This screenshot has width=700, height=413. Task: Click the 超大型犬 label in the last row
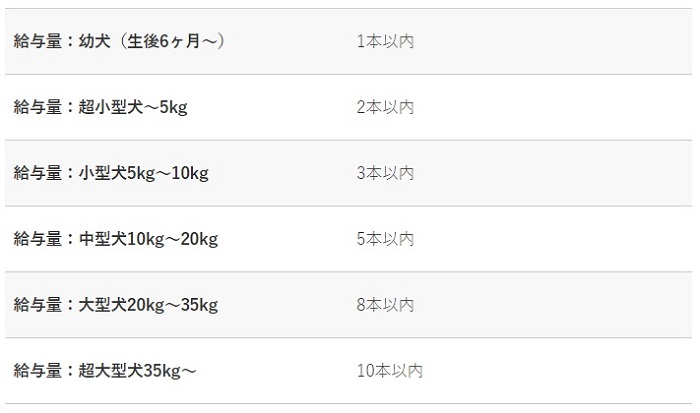pyautogui.click(x=112, y=371)
